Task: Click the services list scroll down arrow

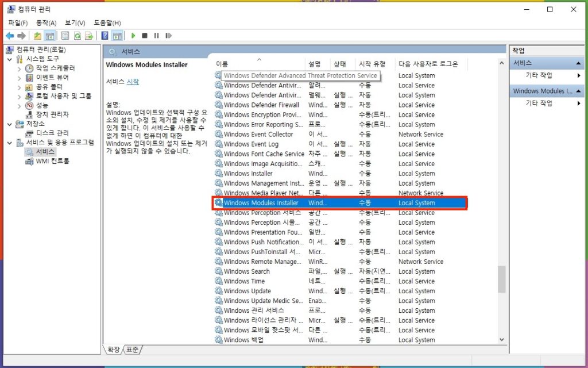Action: tap(502, 339)
